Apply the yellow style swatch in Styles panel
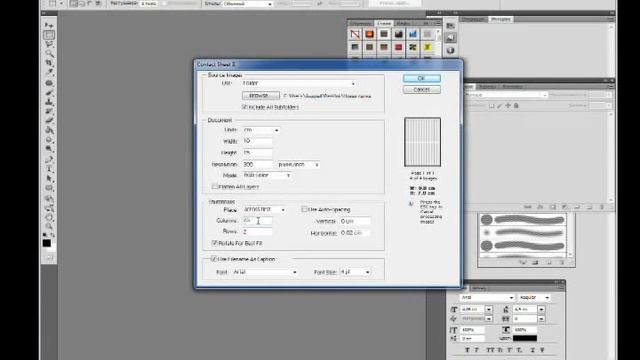Image resolution: width=640 pixels, height=360 pixels. tap(427, 47)
